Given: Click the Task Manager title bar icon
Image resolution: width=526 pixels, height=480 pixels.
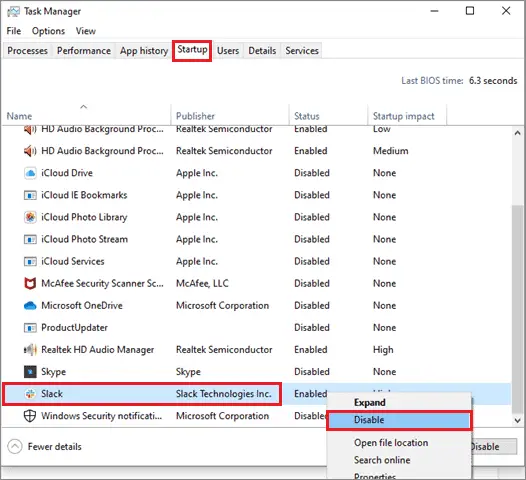Looking at the screenshot, I should tap(13, 11).
